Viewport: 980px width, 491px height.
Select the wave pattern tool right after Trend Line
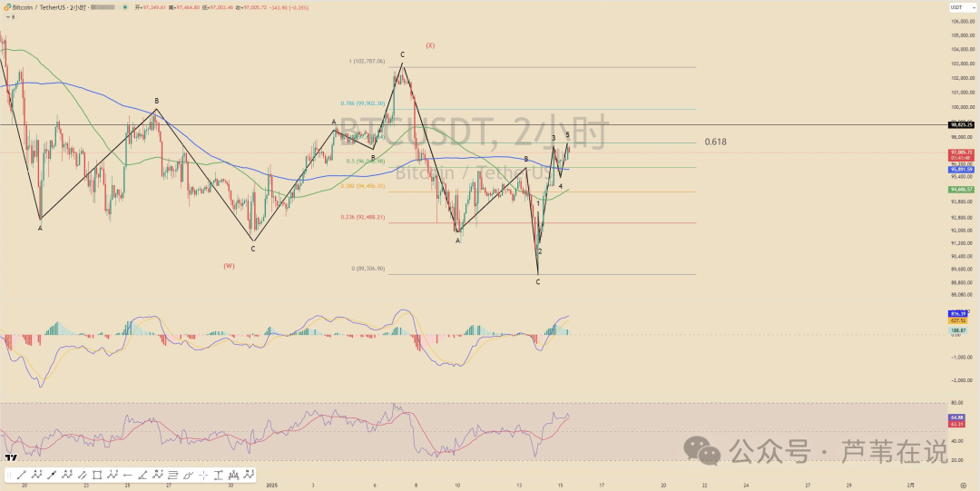tap(36, 475)
